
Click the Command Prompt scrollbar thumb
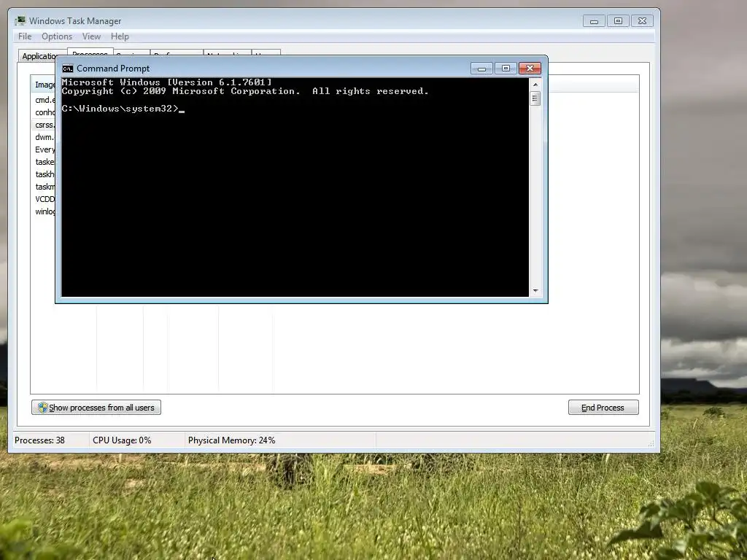tap(535, 98)
